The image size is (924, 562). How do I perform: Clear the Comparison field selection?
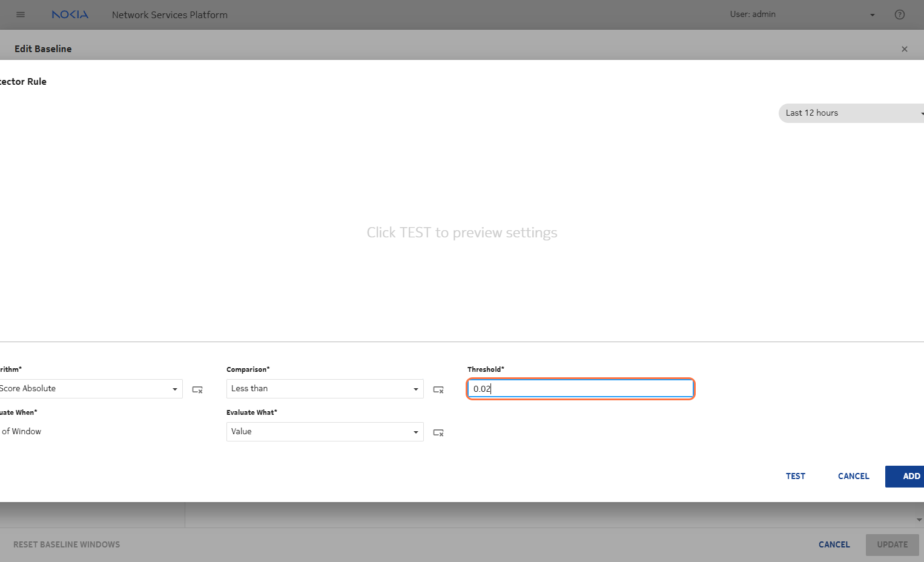click(x=438, y=389)
